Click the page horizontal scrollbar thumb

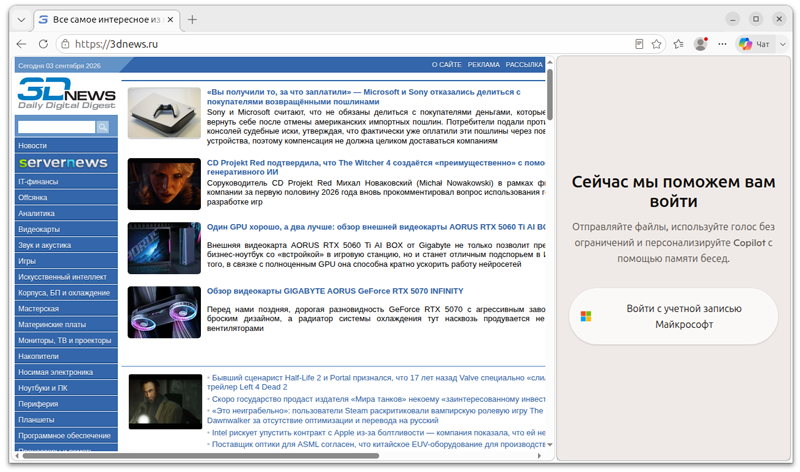point(201,456)
